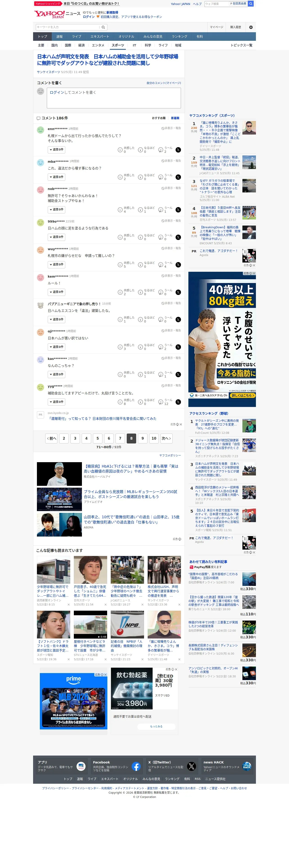Click 共感した icon on 999o***** comment
This screenshot has width=289, height=868.
pyautogui.click(x=120, y=237)
